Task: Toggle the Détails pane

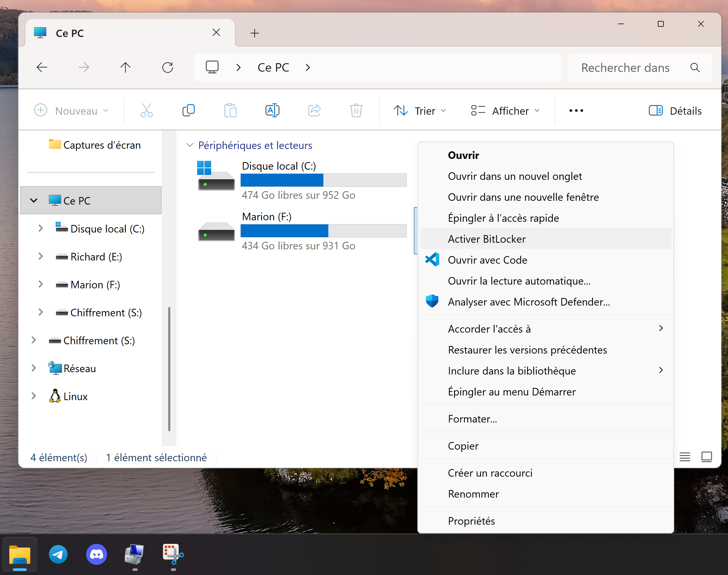Action: (x=675, y=110)
